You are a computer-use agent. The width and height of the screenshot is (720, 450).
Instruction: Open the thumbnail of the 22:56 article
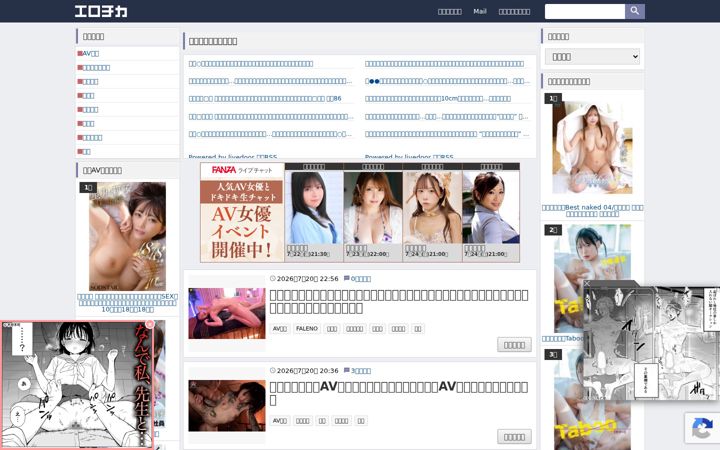point(227,314)
